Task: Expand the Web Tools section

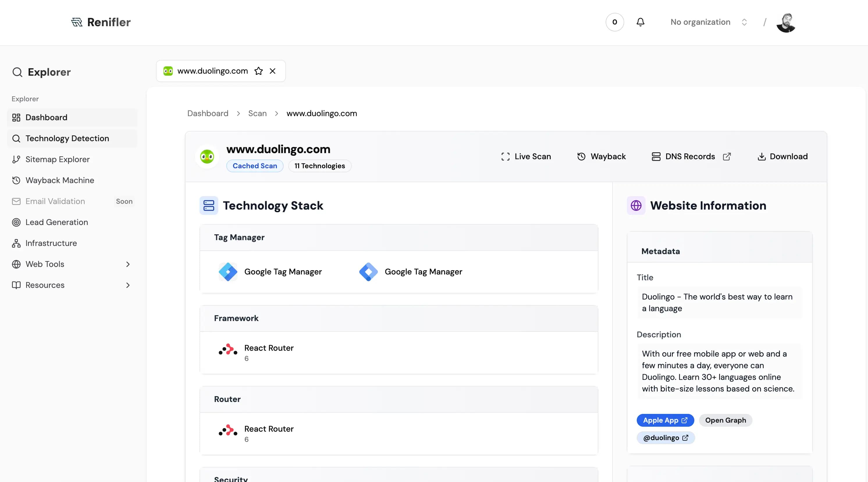Action: pos(128,264)
